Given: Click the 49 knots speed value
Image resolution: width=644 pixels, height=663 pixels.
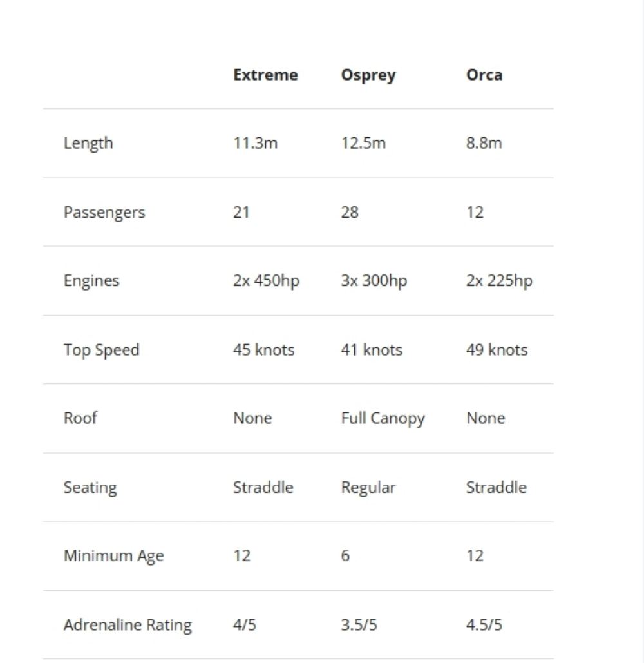Looking at the screenshot, I should pyautogui.click(x=497, y=350).
